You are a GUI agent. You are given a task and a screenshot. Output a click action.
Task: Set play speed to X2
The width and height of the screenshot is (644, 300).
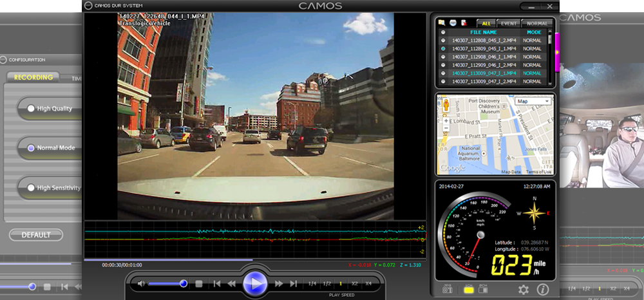click(354, 284)
